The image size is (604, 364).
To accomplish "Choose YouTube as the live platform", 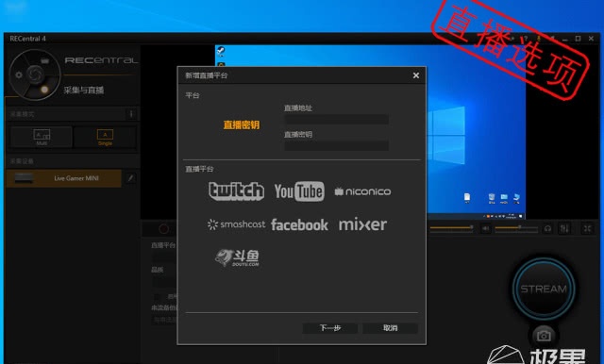I will click(299, 191).
